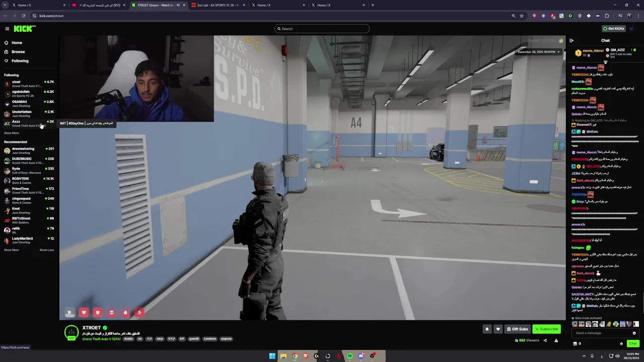Screen dimensions: 644x362
Task: Open the Kick hamburger sidebar menu
Action: 7,29
